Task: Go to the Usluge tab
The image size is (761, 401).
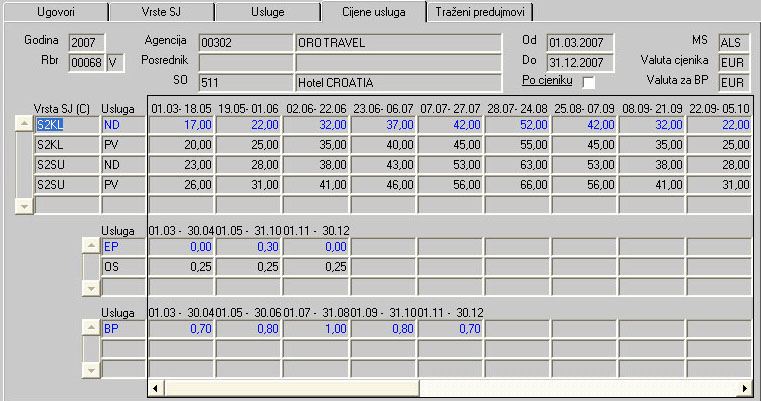Action: pyautogui.click(x=267, y=12)
